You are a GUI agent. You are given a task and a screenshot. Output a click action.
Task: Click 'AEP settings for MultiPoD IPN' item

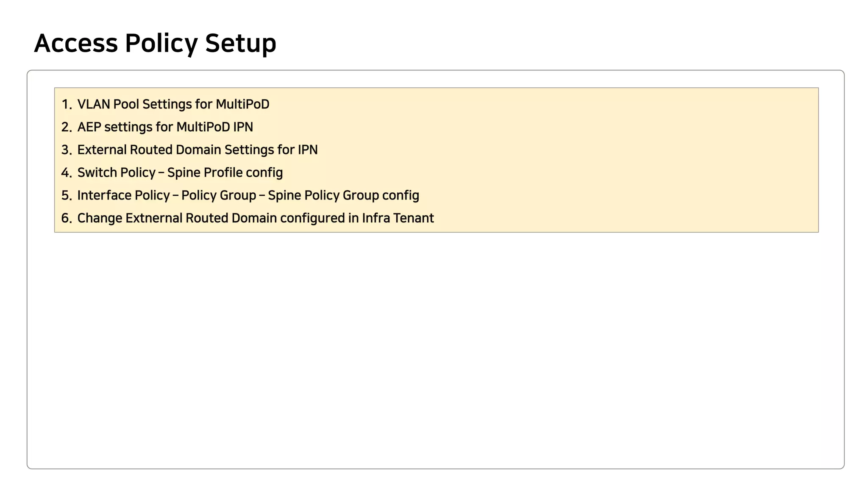pos(165,127)
